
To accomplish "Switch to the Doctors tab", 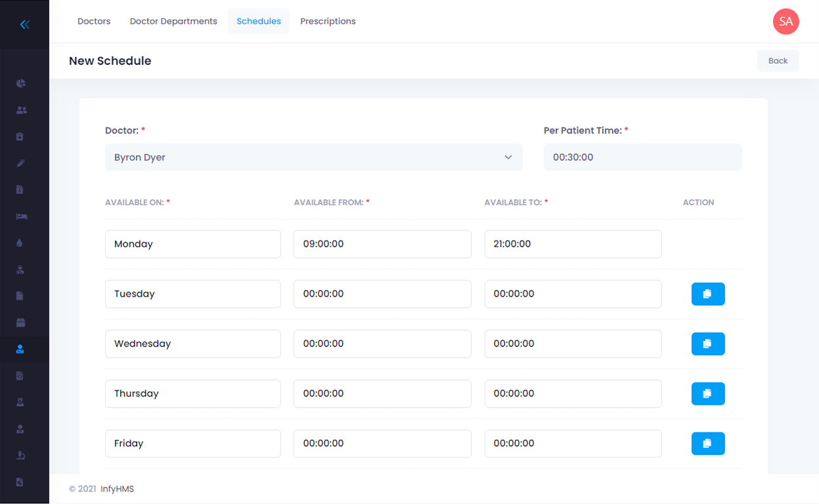I will (x=94, y=22).
